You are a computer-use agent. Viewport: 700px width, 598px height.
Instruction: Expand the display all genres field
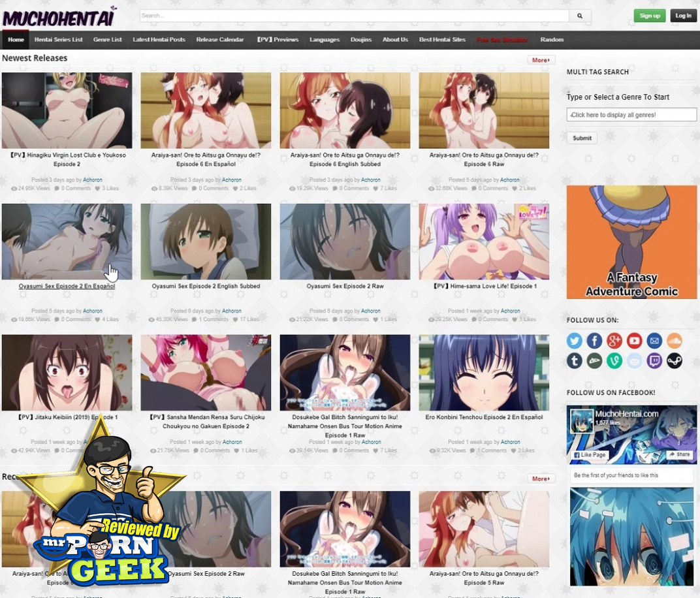click(x=631, y=115)
